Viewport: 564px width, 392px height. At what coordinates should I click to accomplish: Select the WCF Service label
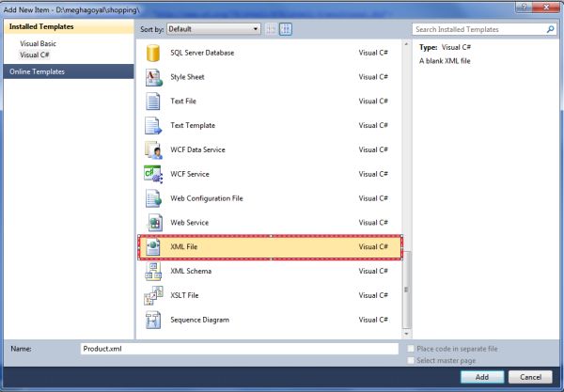190,174
